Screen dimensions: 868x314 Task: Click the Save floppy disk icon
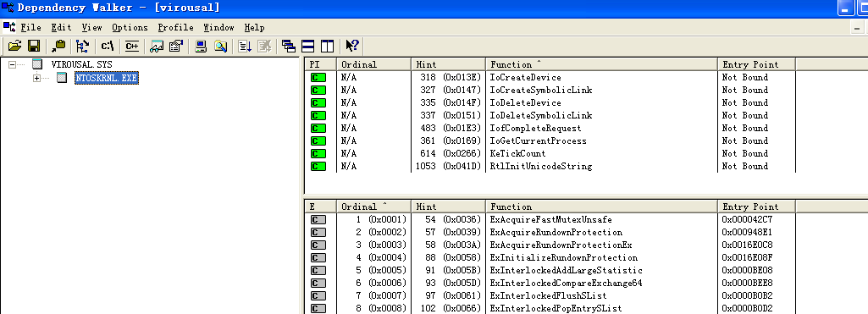34,46
